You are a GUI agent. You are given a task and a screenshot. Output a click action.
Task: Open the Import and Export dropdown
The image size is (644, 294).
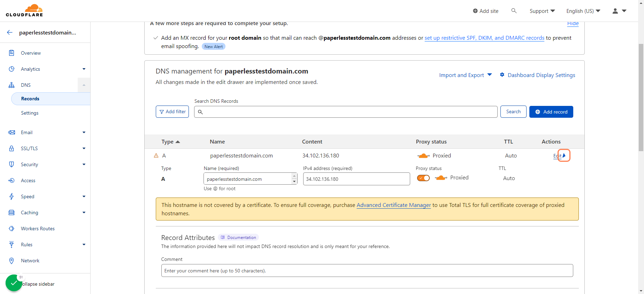pos(465,75)
